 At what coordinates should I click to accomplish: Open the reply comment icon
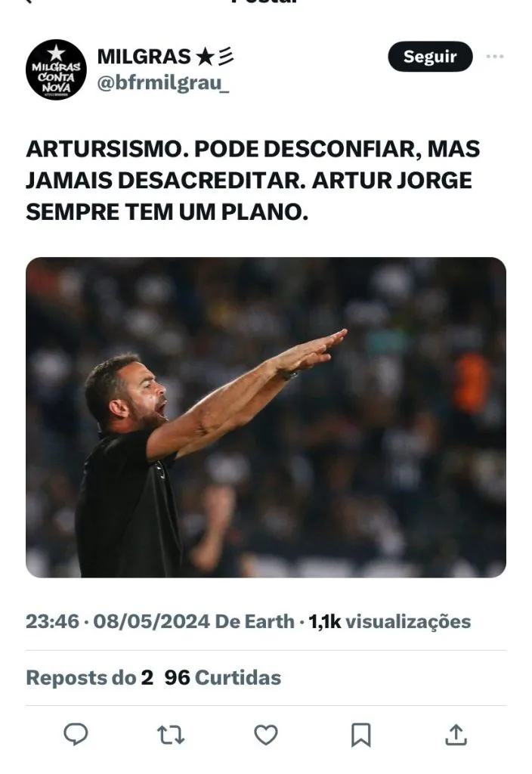point(76,735)
